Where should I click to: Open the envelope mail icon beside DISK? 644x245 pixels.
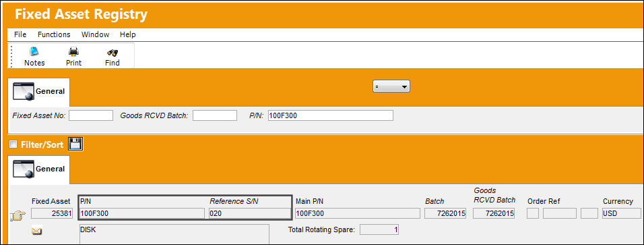(x=36, y=232)
